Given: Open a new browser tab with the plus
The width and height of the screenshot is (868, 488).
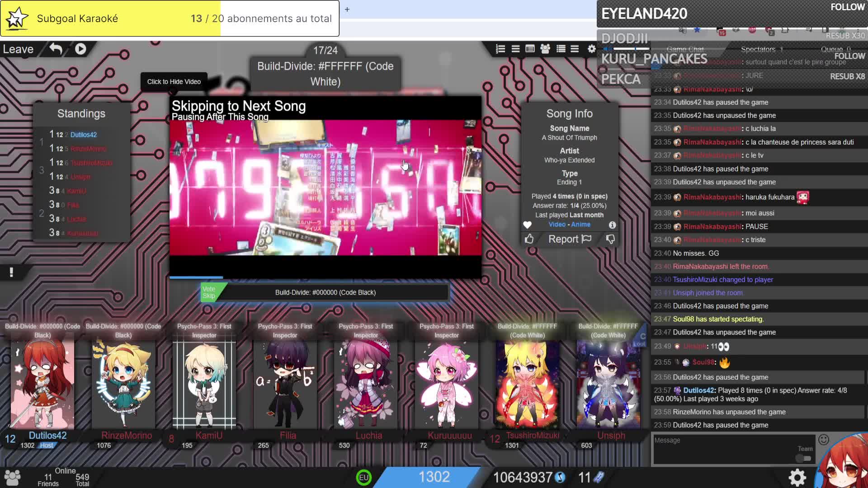Looking at the screenshot, I should pos(347,9).
